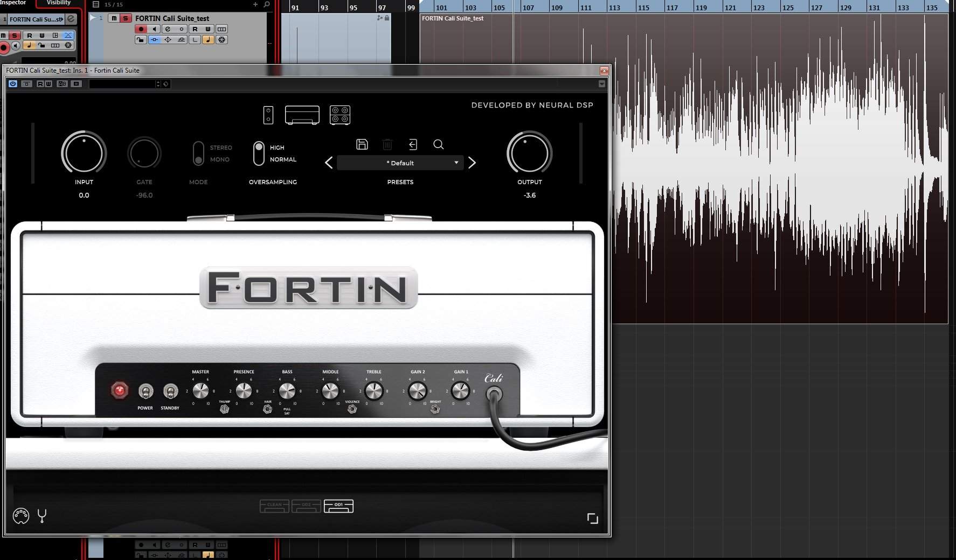Solo track in the Inspector

15,36
